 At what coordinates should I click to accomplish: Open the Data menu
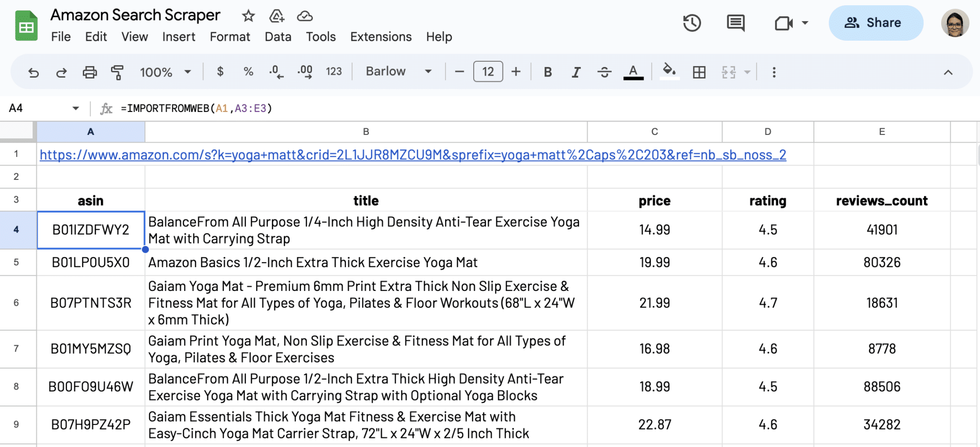tap(278, 37)
